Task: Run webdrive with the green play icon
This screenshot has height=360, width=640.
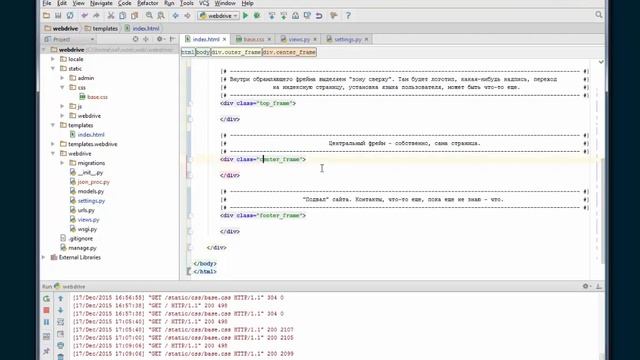Action: (245, 16)
